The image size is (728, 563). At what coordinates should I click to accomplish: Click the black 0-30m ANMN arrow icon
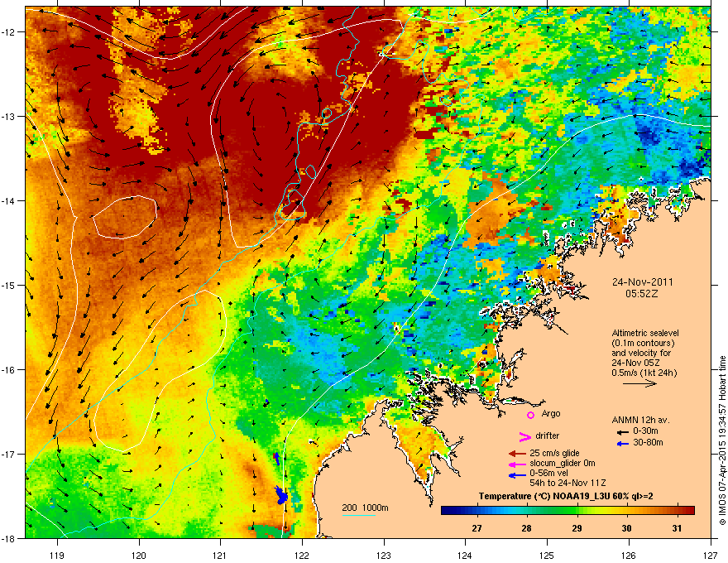(623, 432)
